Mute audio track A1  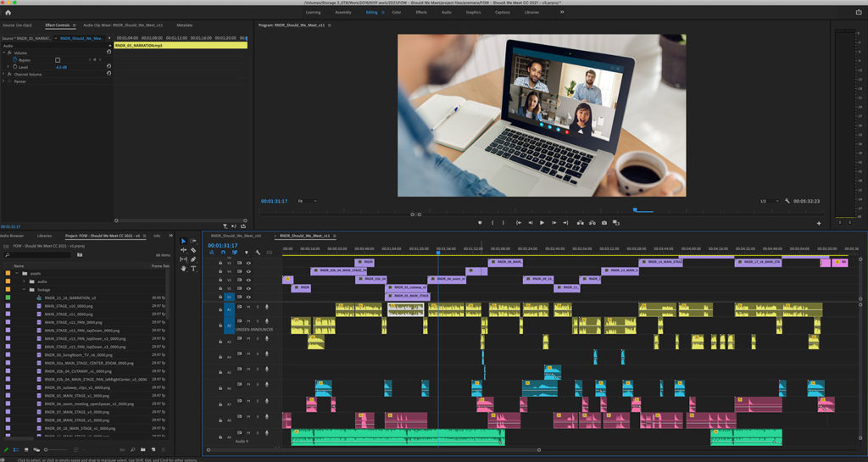[x=248, y=307]
